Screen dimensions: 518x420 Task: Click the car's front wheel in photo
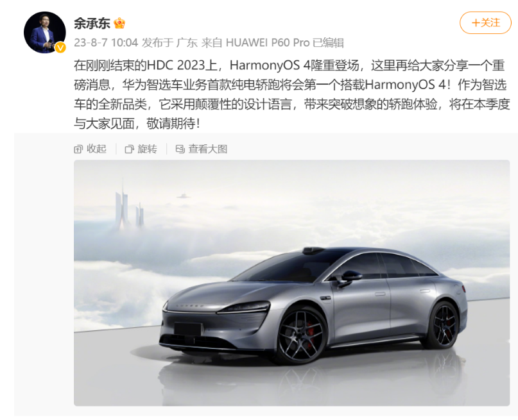point(301,335)
